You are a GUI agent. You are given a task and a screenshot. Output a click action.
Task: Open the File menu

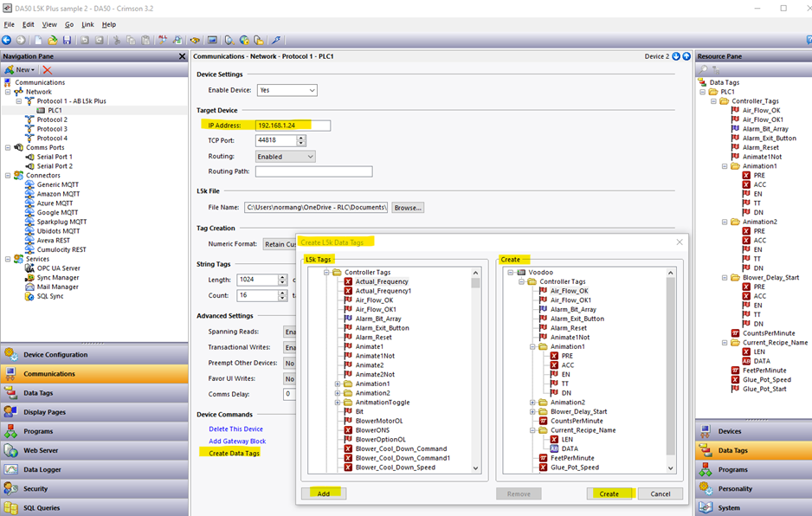pyautogui.click(x=10, y=24)
